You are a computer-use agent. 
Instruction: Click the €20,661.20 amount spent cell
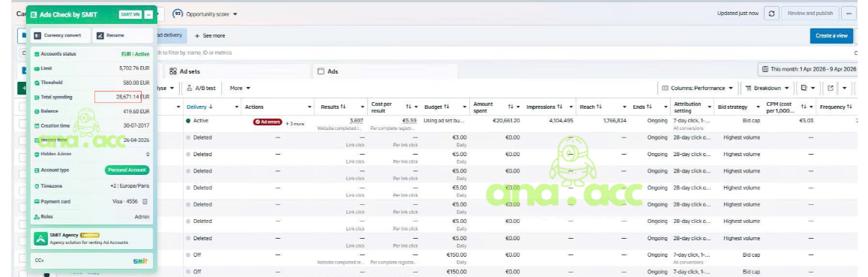(x=507, y=120)
